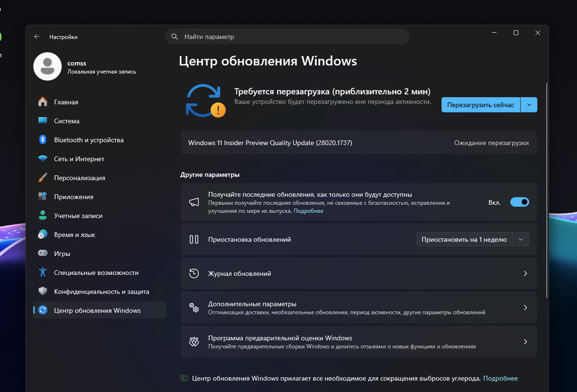The image size is (577, 392).
Task: Open Сеть и Интернет via its Wi-Fi icon
Action: point(43,159)
